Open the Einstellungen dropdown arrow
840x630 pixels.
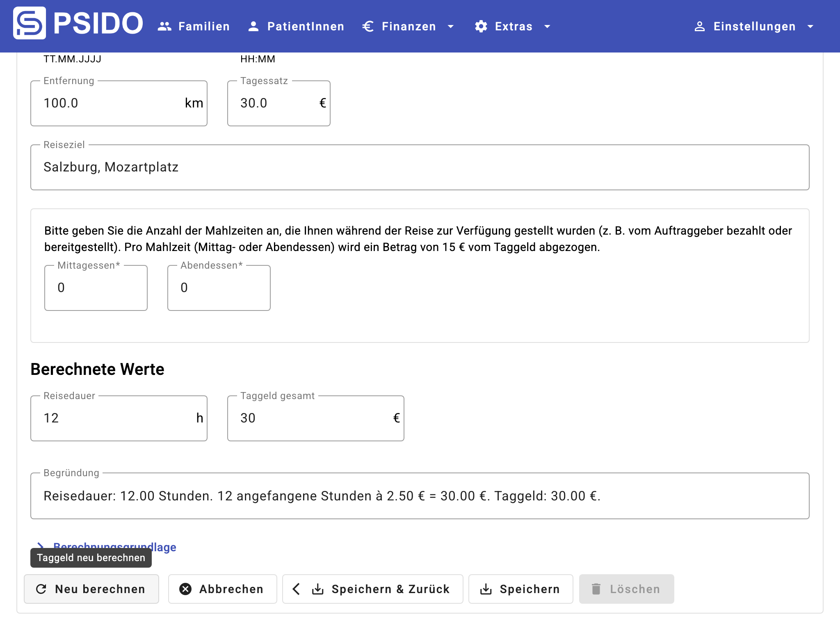(x=810, y=27)
